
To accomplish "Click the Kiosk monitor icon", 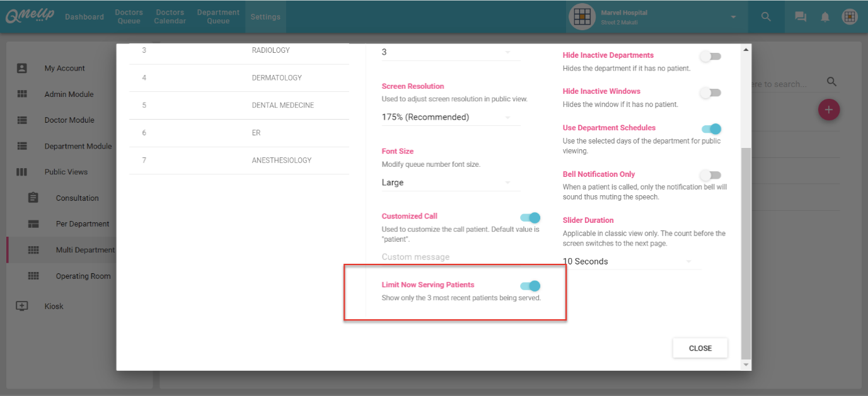I will point(22,306).
